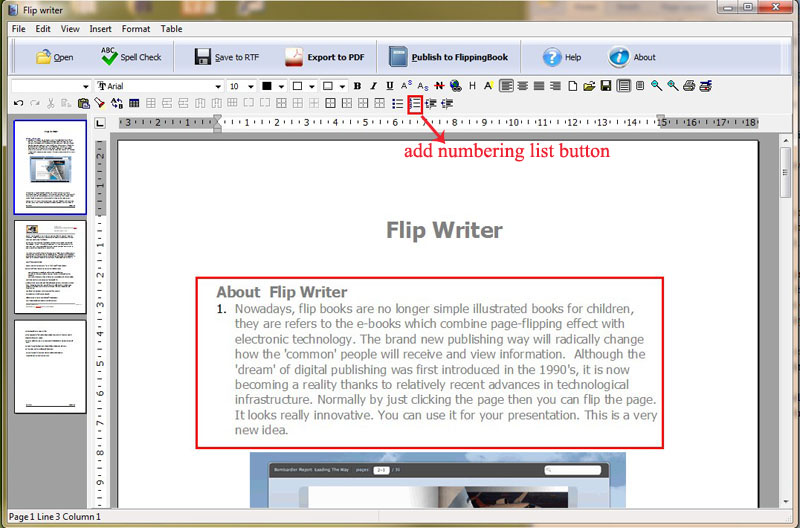Expand the Arial font dropdown
Screen dimensions: 800x528
point(218,86)
